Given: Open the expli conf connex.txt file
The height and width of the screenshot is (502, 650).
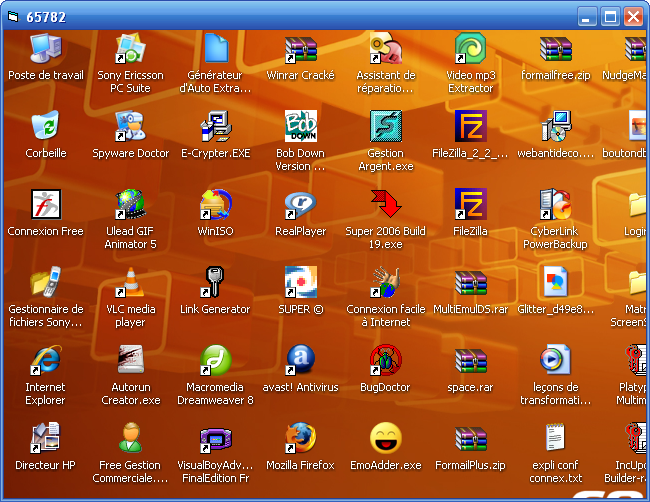Looking at the screenshot, I should (x=555, y=437).
